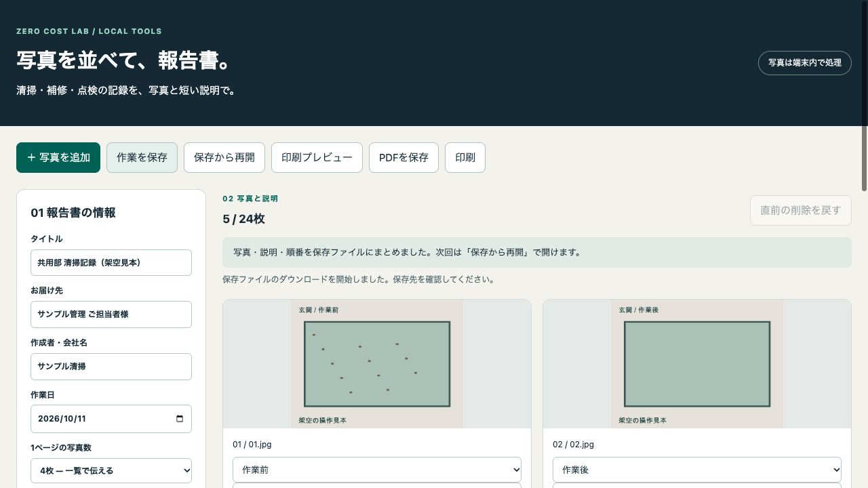This screenshot has height=488, width=868.
Task: Open the 作業前 dropdown under 01.jpg
Action: [x=377, y=470]
